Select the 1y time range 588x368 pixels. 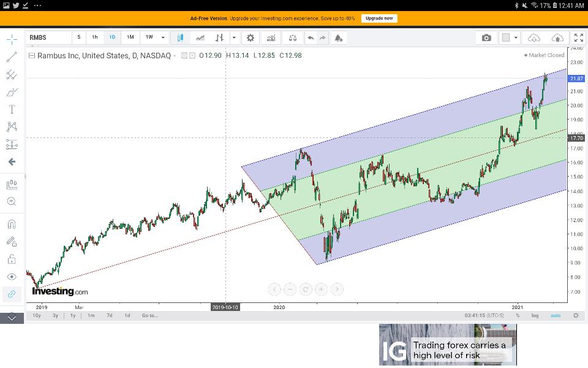[73, 315]
